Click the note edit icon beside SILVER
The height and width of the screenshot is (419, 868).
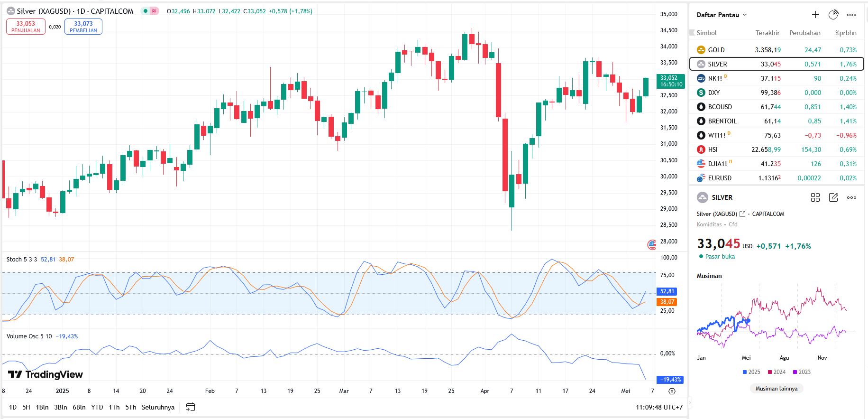click(833, 197)
